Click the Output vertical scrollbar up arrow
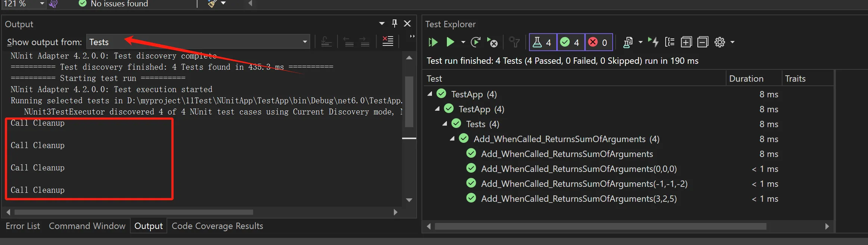Image resolution: width=868 pixels, height=245 pixels. (409, 58)
